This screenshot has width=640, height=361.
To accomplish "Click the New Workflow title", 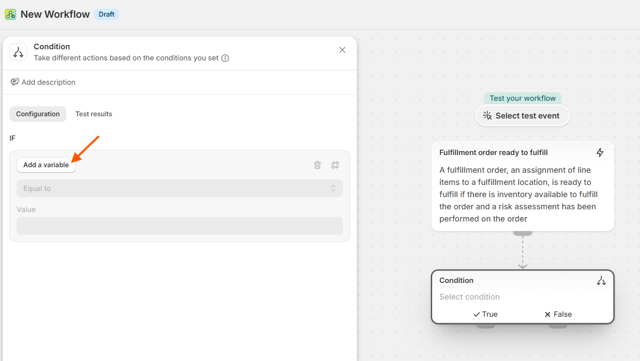I will 55,14.
